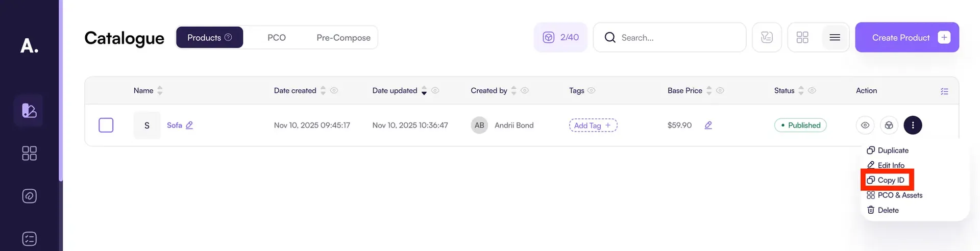Viewport: 980px width, 251px height.
Task: Sort by Date updated column arrows
Action: (424, 90)
